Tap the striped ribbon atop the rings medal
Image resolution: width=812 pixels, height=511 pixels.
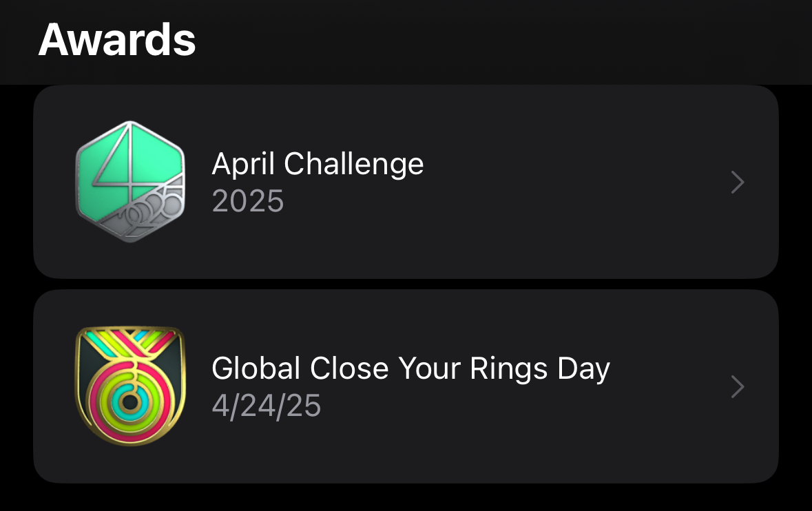click(129, 340)
